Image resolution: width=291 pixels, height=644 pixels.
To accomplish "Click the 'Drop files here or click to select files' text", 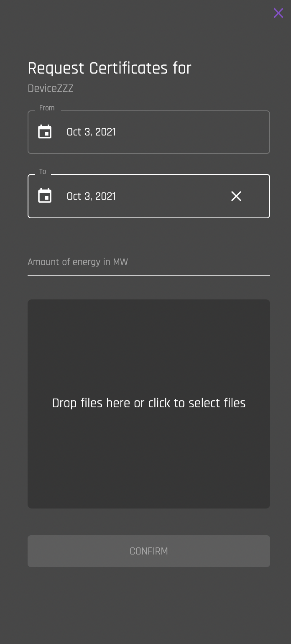I will (x=149, y=403).
